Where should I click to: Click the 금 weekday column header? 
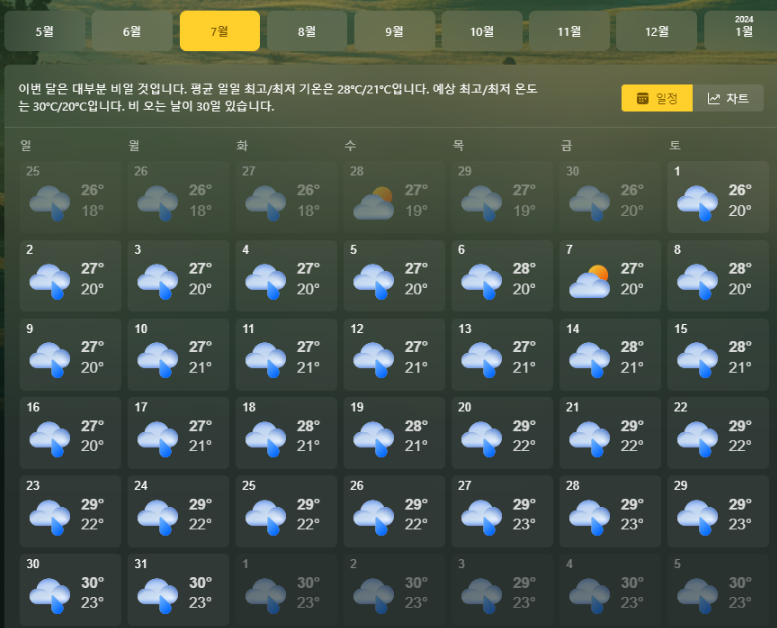click(x=566, y=145)
